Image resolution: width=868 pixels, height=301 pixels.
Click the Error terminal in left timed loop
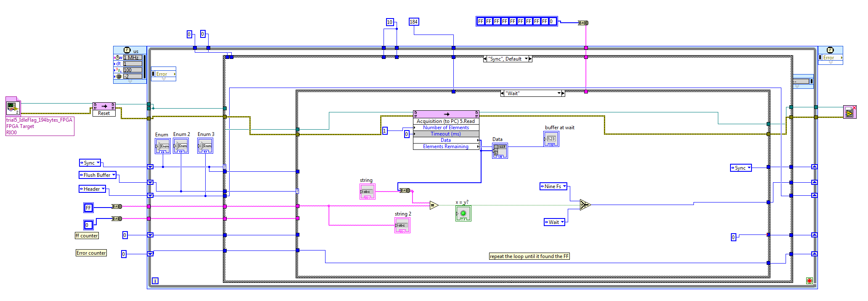point(164,74)
